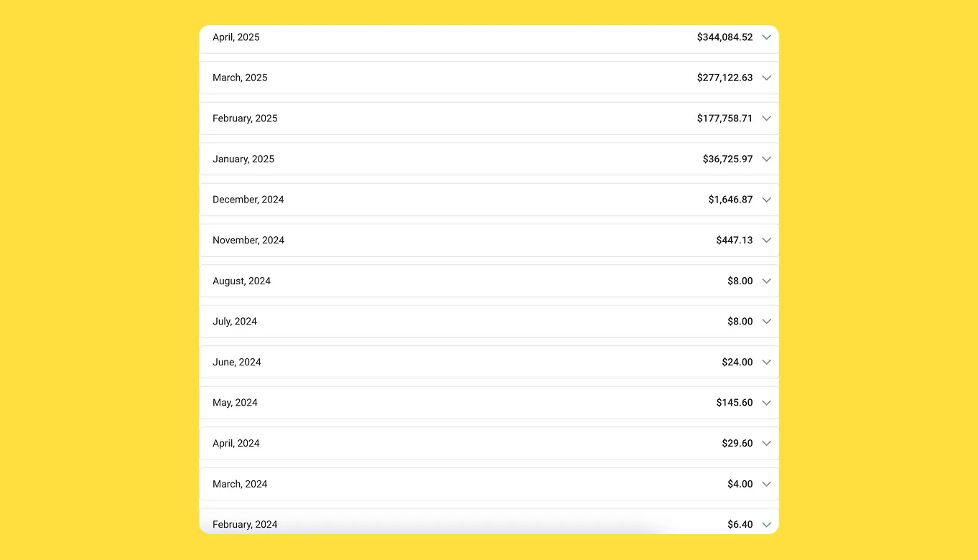Expand the March, 2024 details

tap(766, 484)
